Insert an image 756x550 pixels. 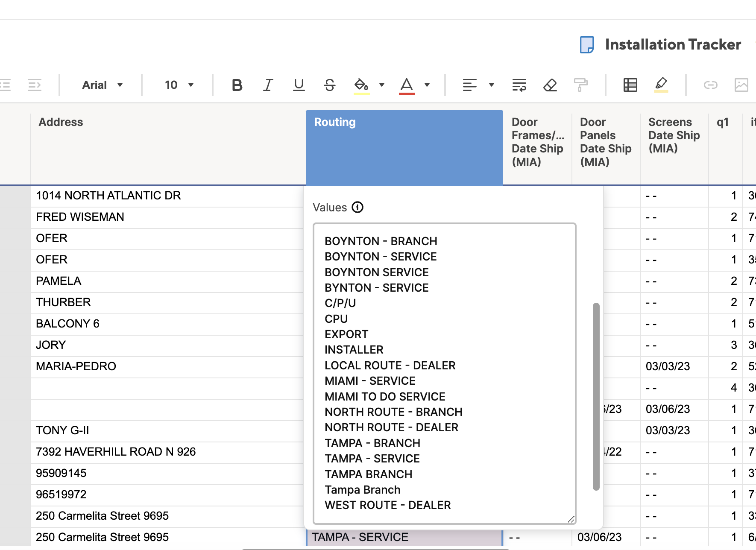(742, 85)
